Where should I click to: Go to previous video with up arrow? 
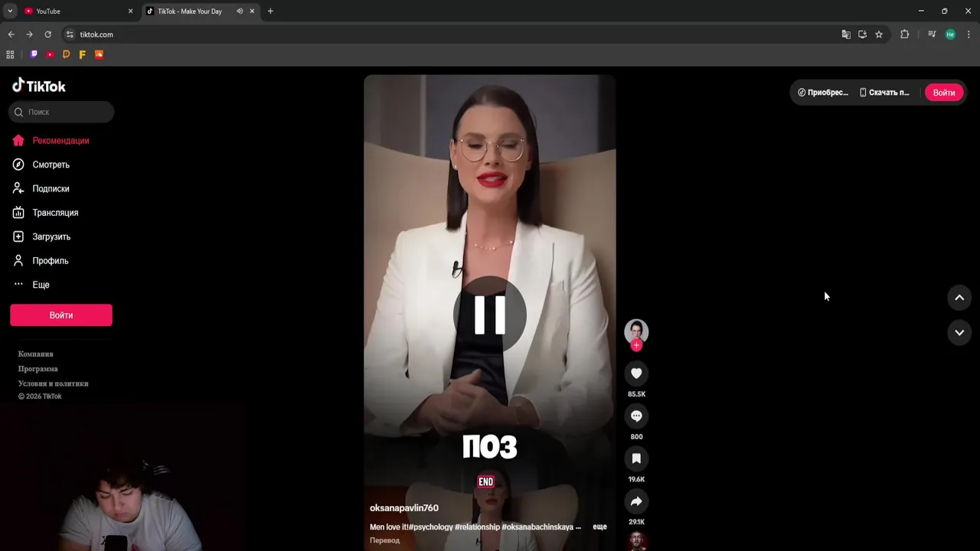click(x=959, y=298)
